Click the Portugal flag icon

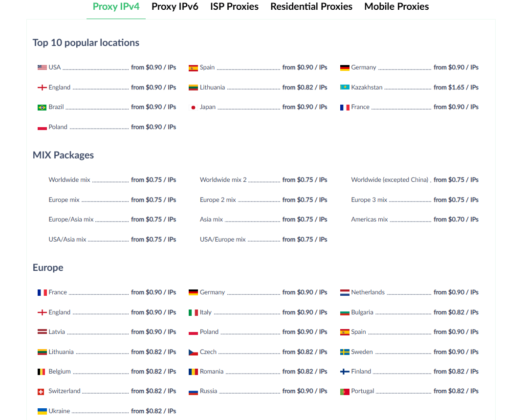click(345, 391)
